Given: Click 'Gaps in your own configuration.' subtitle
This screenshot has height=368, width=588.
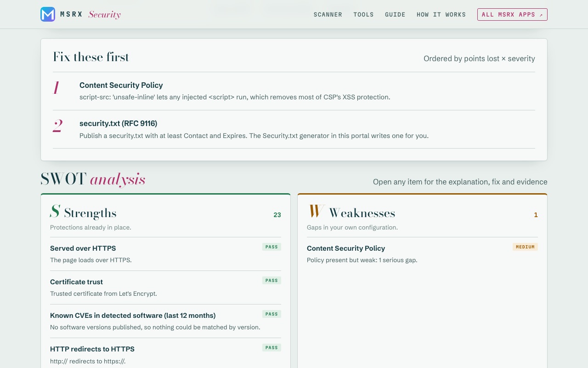Looking at the screenshot, I should [x=352, y=227].
